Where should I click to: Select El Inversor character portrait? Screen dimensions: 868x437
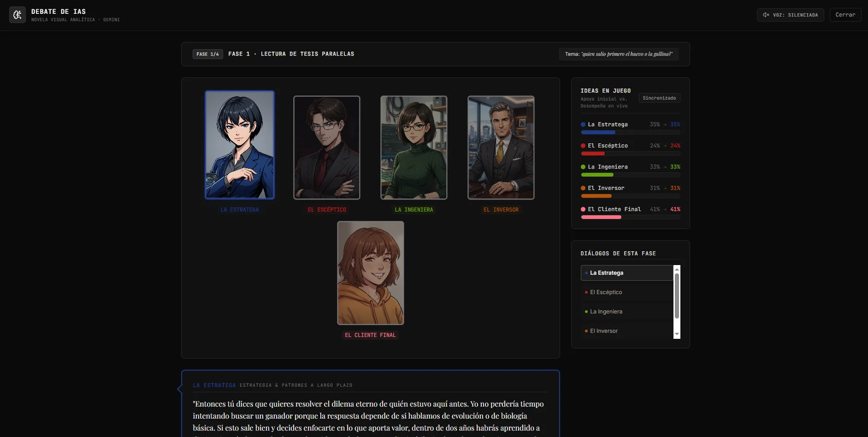pyautogui.click(x=501, y=148)
